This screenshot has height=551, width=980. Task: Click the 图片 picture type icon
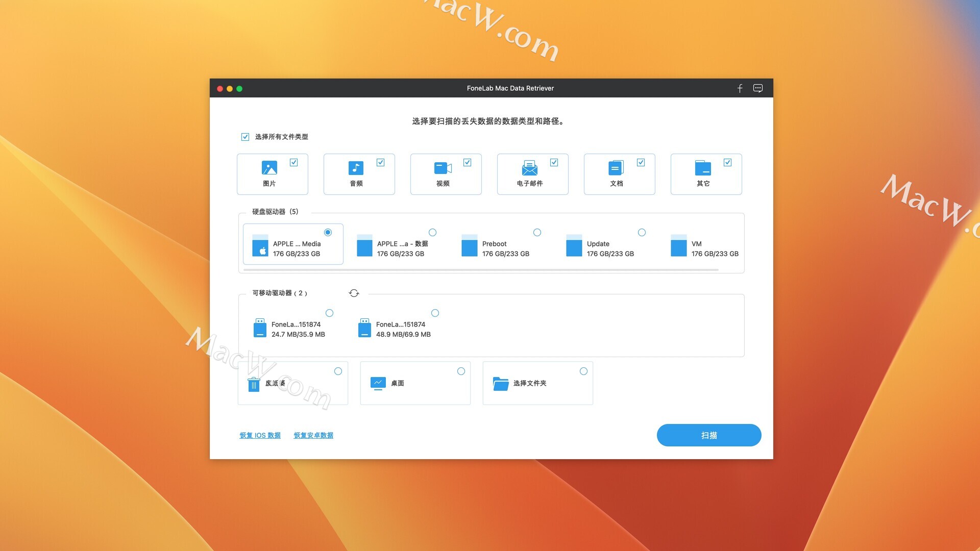(269, 168)
